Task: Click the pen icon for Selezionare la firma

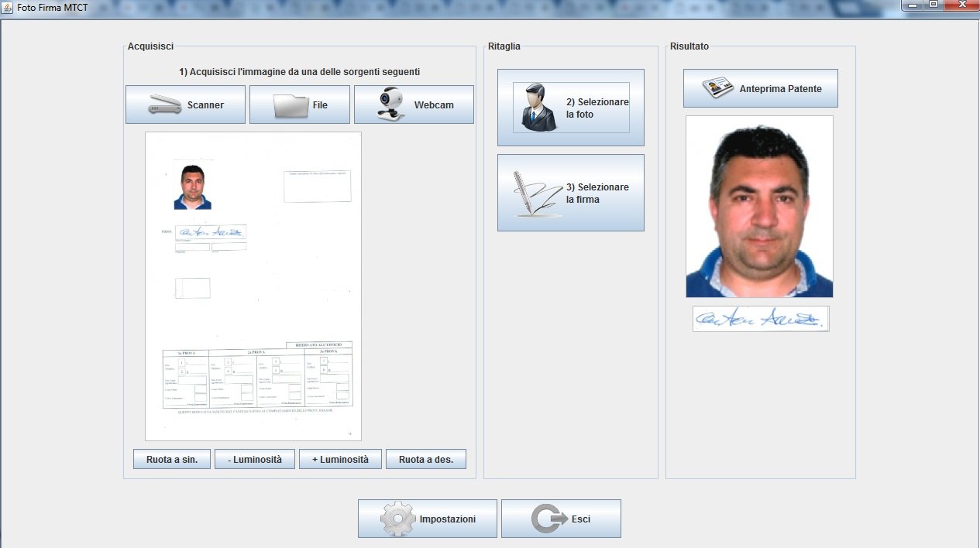Action: (x=538, y=194)
